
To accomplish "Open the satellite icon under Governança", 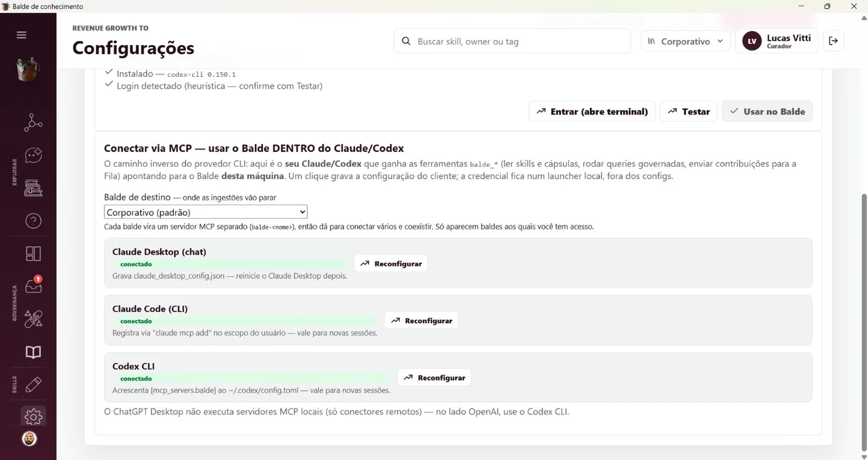I will pos(33,319).
